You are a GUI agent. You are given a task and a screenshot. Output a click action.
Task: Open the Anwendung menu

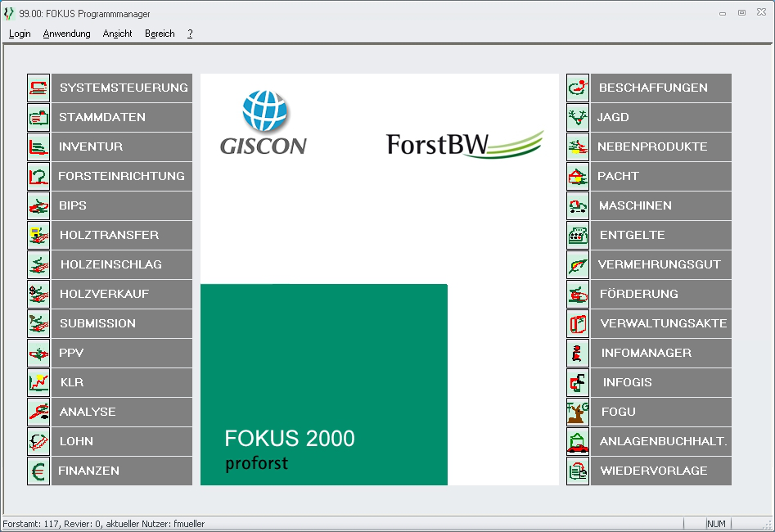click(x=66, y=34)
